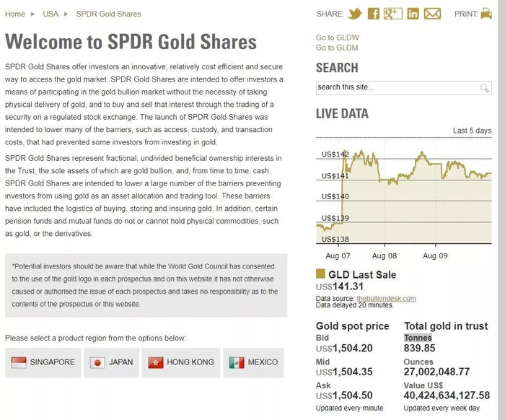The width and height of the screenshot is (505, 420).
Task: Open the Go to GLDM link
Action: [337, 48]
